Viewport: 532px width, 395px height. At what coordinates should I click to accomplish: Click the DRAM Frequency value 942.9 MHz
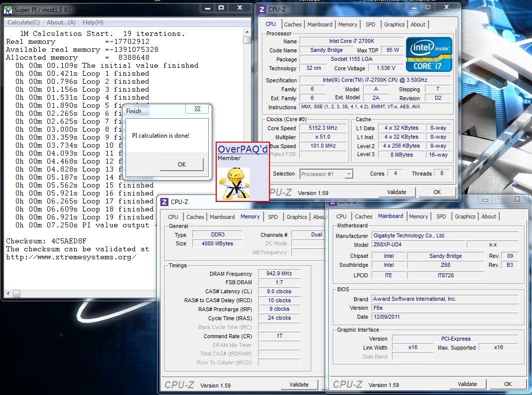279,273
